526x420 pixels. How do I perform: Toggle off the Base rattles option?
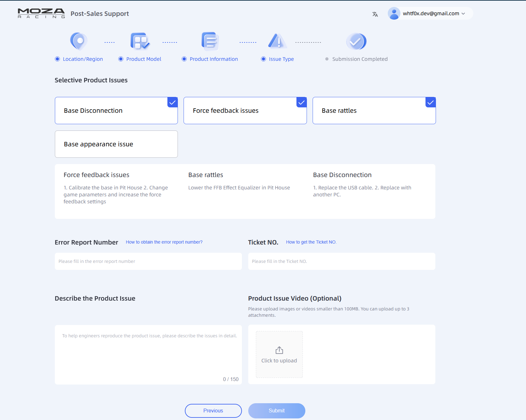pos(374,111)
